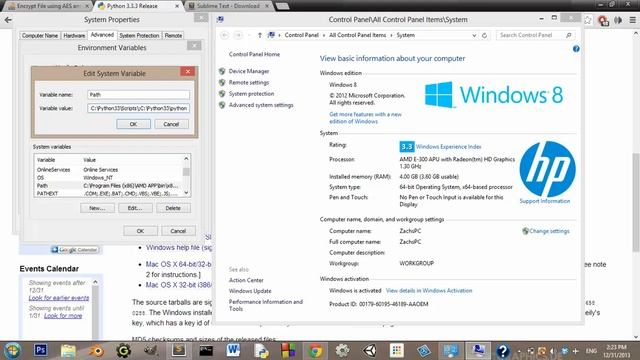The width and height of the screenshot is (640, 360).
Task: Click Edit under System variables
Action: pyautogui.click(x=135, y=208)
